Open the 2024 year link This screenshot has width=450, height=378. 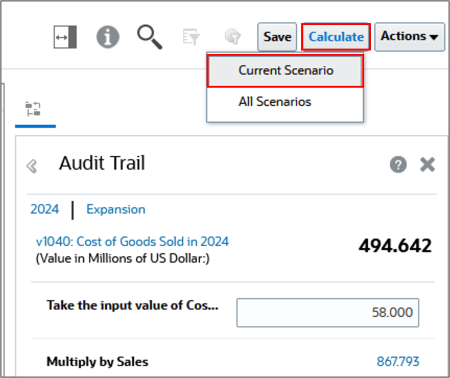(x=45, y=209)
